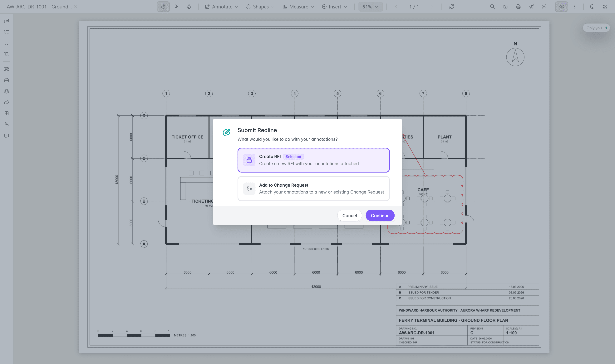Open the Shapes dropdown menu
The image size is (615, 364).
point(260,7)
